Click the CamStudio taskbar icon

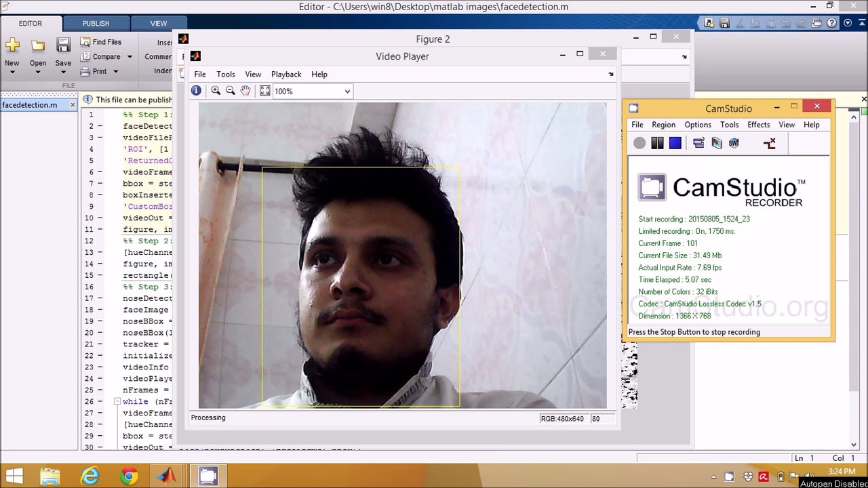pos(208,476)
